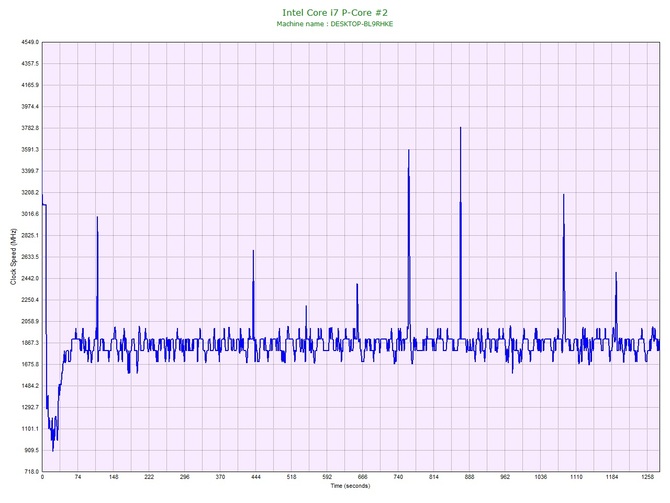Click the 3399.7 y-axis value
Screen dimensions: 670x503
click(30, 171)
